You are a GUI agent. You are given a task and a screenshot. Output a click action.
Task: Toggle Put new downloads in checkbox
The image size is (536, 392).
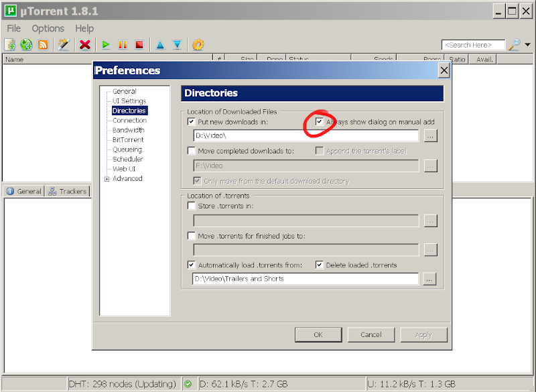192,122
